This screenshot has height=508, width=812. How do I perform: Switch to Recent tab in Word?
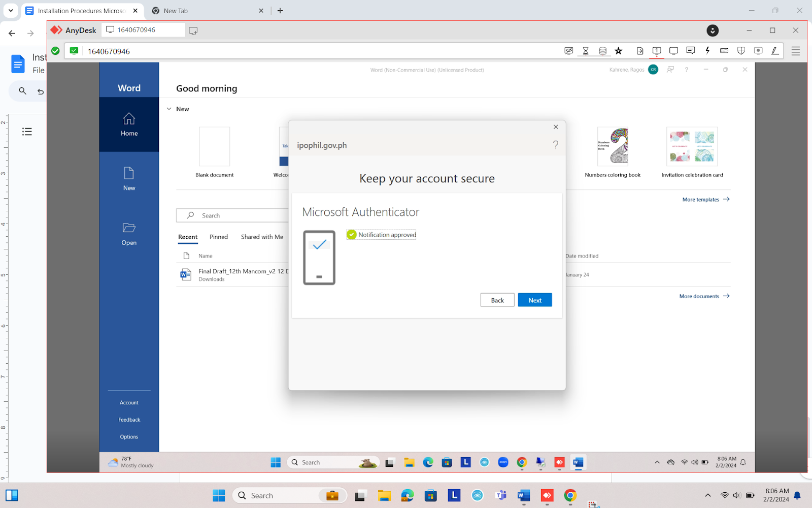[x=188, y=237]
